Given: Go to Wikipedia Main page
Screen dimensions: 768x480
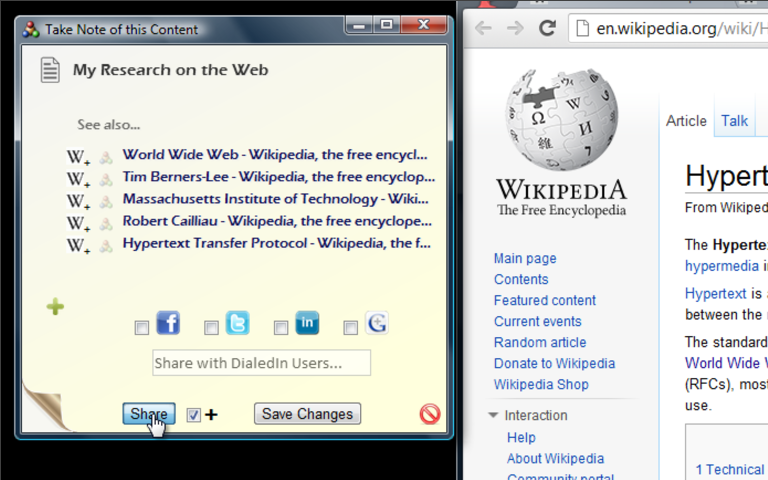Looking at the screenshot, I should (x=525, y=258).
